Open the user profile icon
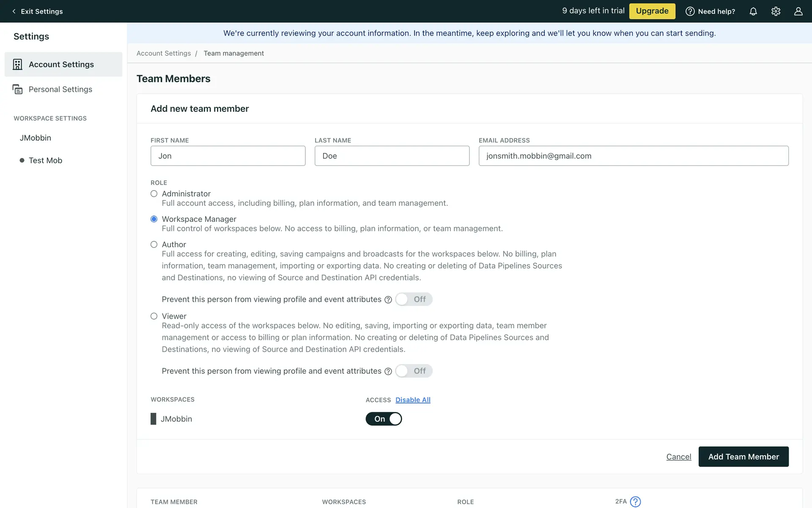The image size is (812, 508). point(798,11)
